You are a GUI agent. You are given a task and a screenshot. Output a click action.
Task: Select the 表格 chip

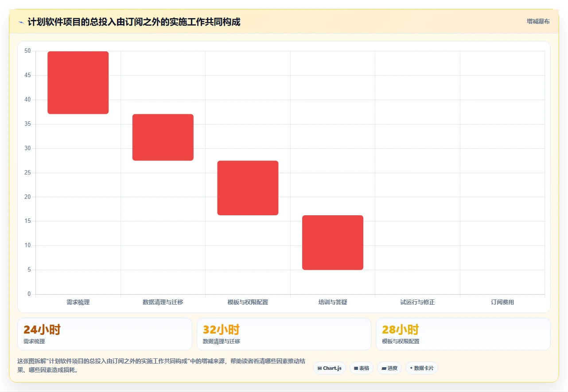362,368
